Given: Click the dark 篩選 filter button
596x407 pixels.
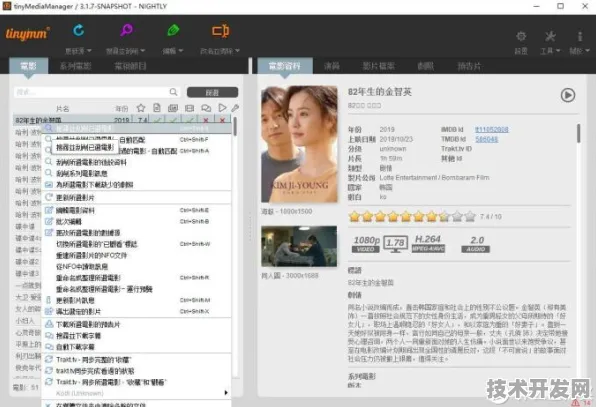Looking at the screenshot, I should (x=212, y=92).
